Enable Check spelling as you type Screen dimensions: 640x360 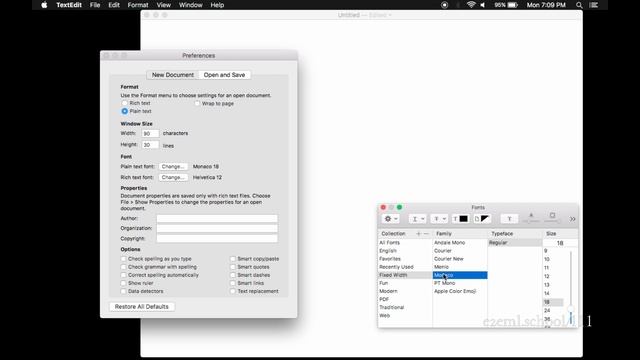pos(123,259)
